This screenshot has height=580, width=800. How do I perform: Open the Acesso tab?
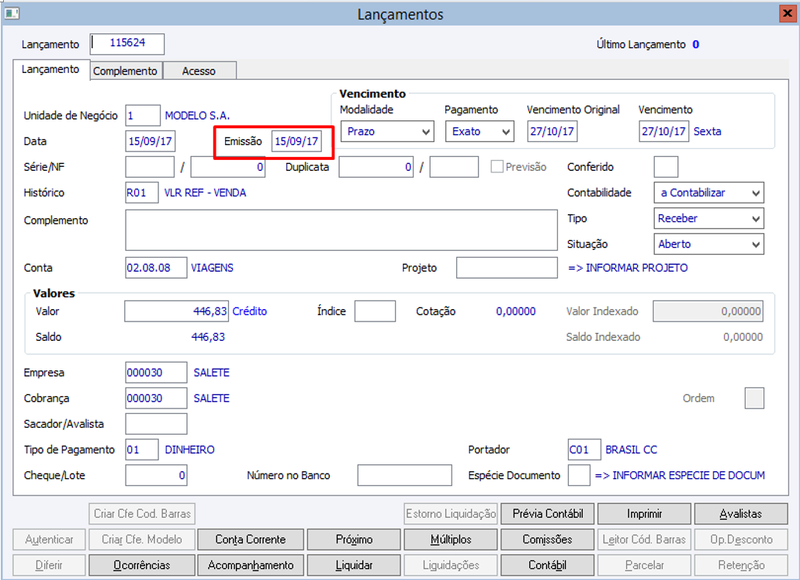point(199,71)
